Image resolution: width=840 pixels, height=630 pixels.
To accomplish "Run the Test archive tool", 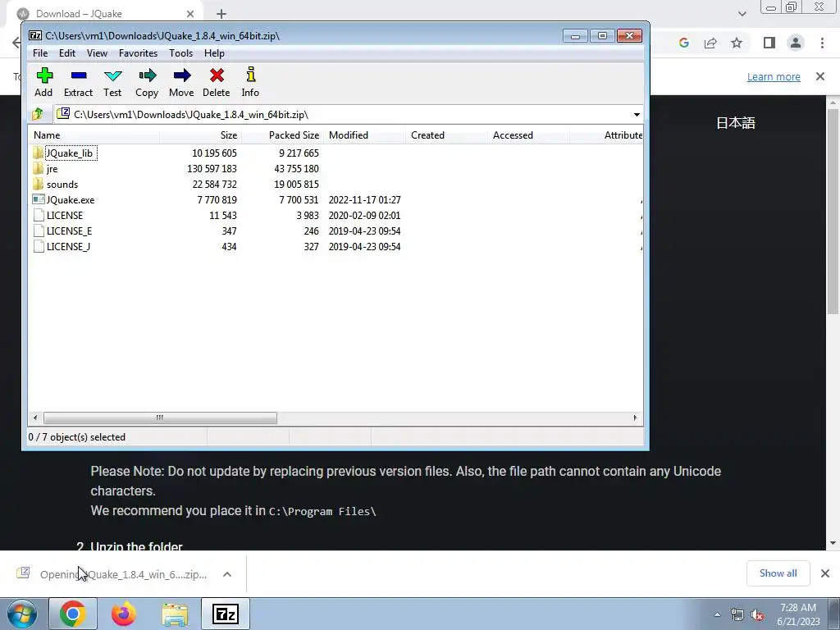I will click(112, 75).
